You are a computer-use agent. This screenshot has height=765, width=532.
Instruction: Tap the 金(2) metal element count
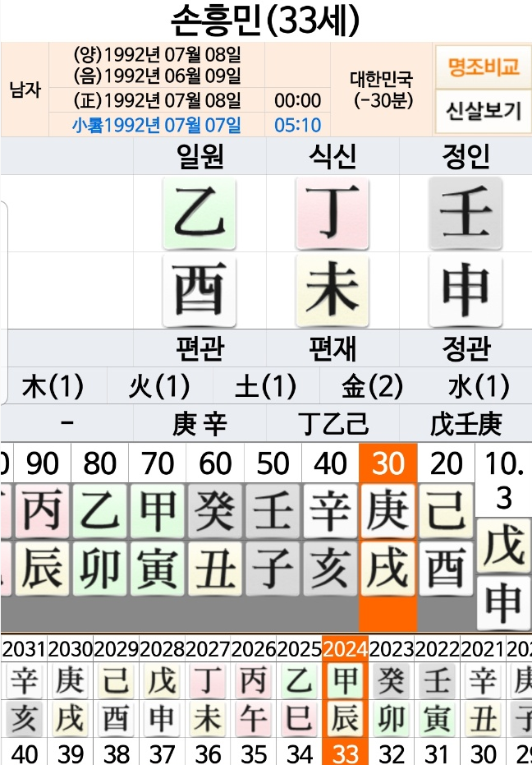pos(373,386)
